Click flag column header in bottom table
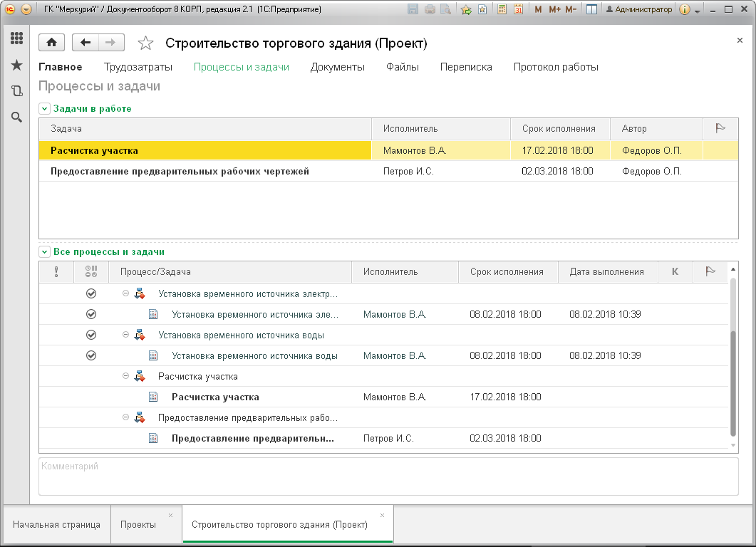Viewport: 756px width, 547px height. point(710,272)
